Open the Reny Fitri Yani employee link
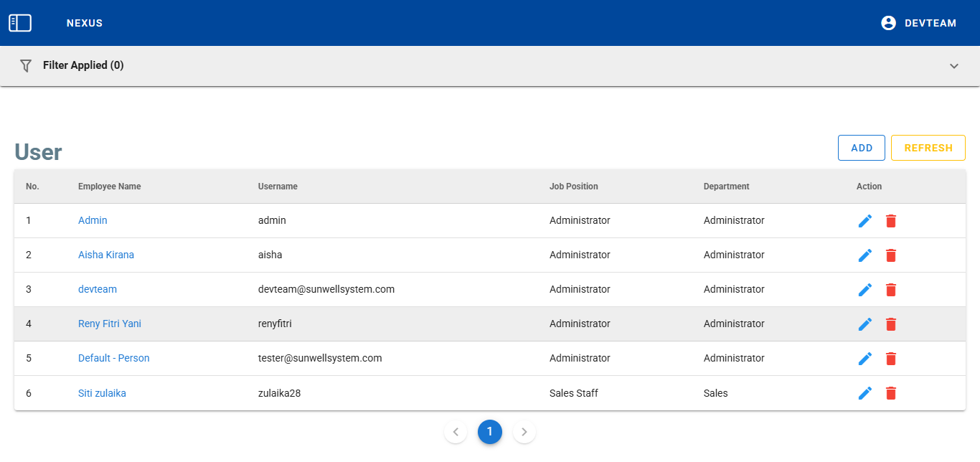The image size is (980, 462). (x=110, y=324)
